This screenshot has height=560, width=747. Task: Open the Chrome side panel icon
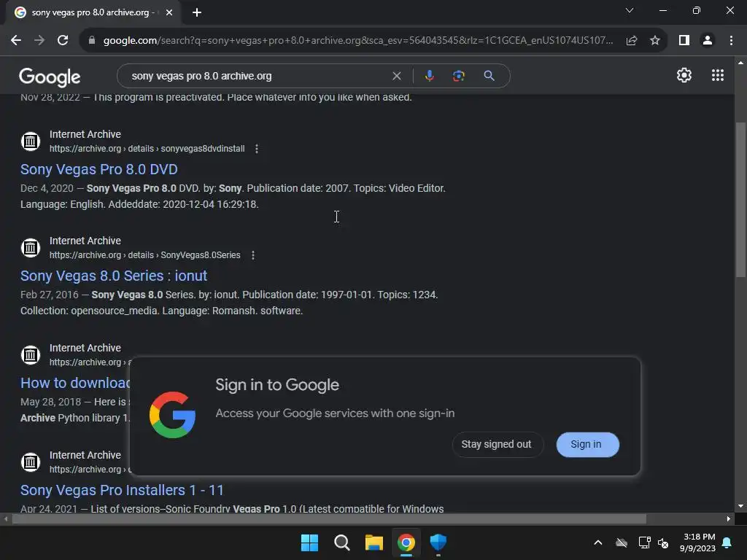(684, 41)
